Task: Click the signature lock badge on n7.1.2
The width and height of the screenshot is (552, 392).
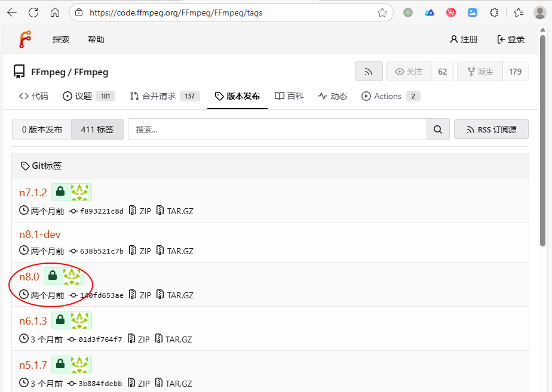Action: (60, 192)
